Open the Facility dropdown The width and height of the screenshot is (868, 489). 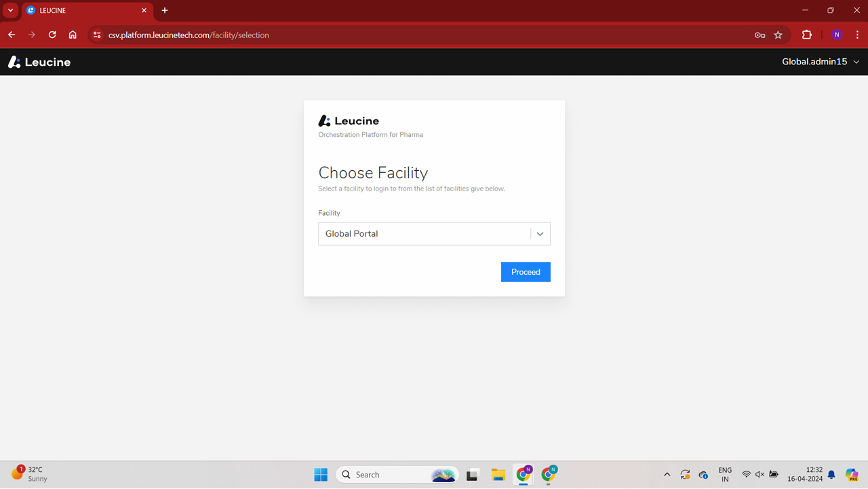pyautogui.click(x=434, y=234)
